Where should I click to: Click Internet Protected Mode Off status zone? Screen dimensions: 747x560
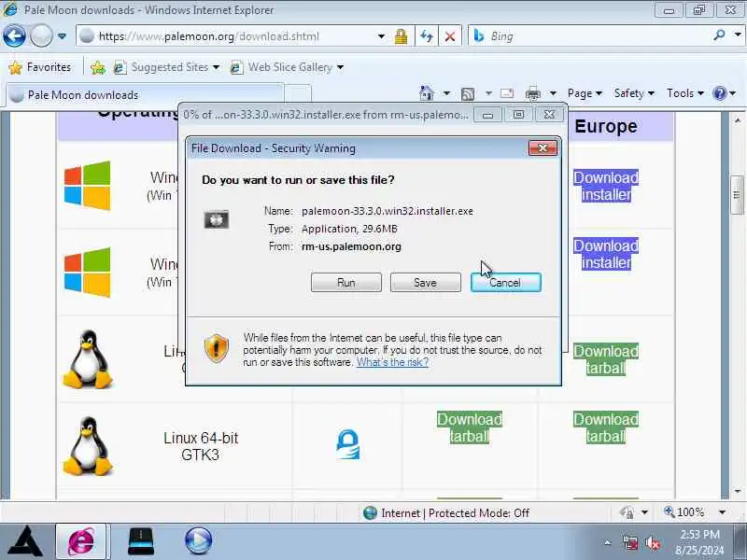coord(446,512)
